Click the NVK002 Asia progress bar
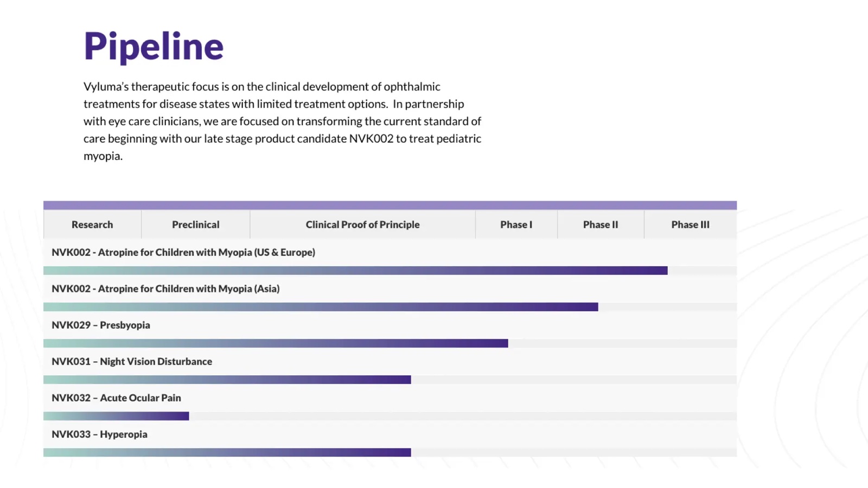 point(321,307)
